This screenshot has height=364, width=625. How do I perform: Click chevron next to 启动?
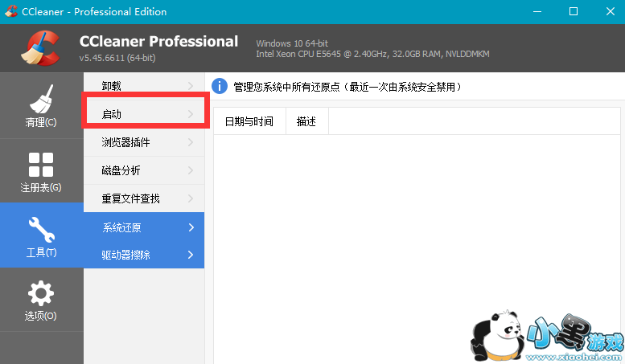click(191, 114)
